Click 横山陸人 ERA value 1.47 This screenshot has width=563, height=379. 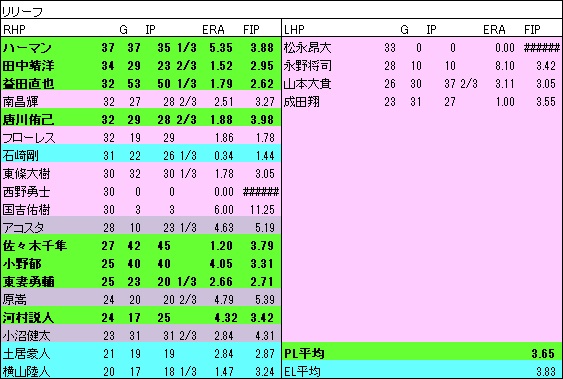[x=224, y=371]
